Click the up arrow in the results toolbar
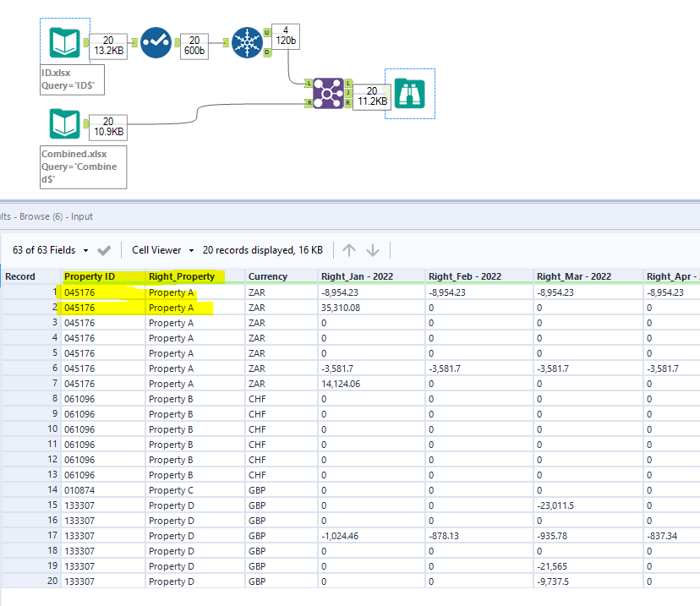 [x=347, y=248]
